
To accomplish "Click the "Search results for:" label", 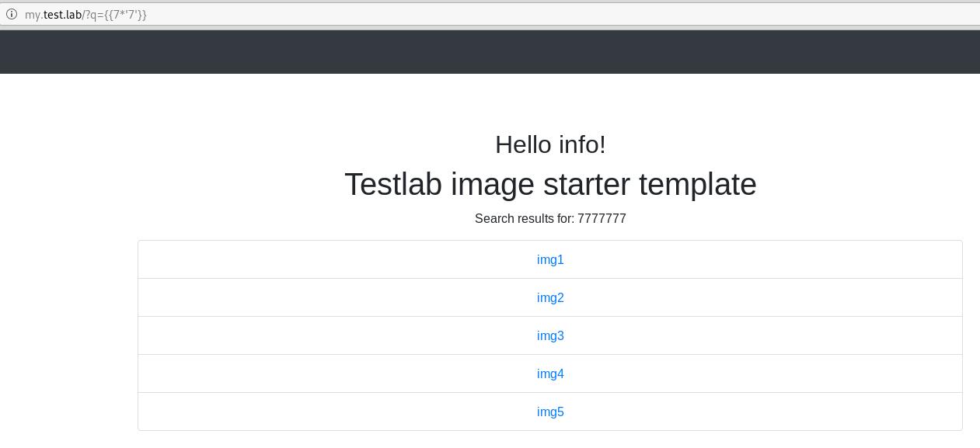I will click(x=524, y=219).
